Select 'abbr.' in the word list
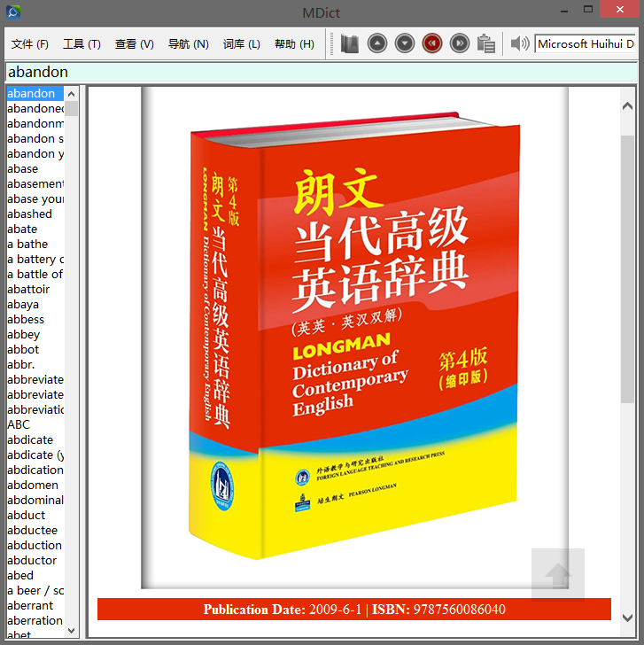 pos(35,364)
